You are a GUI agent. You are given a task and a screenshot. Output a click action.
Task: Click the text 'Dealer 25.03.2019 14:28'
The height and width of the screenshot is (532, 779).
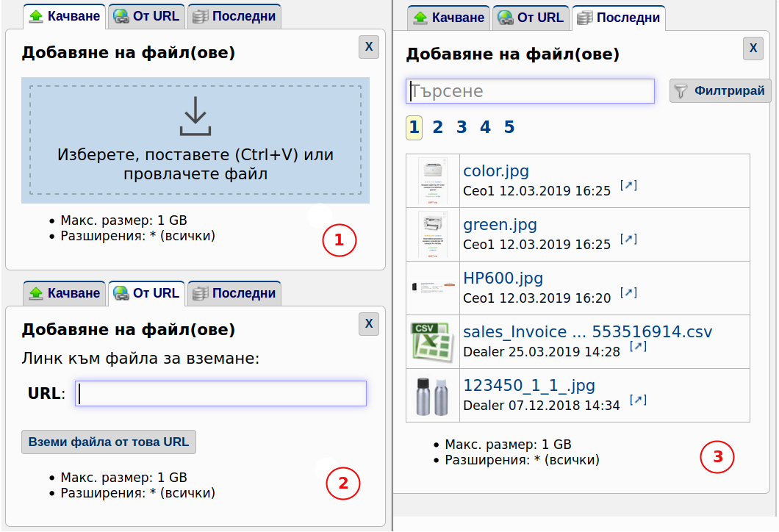coord(542,352)
